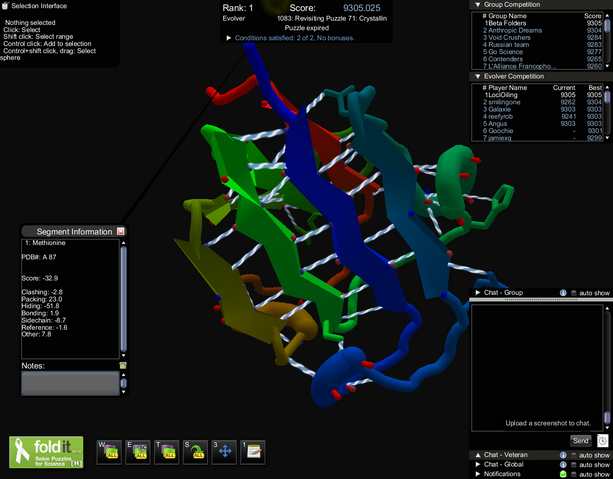Click inside the Notes text box
This screenshot has height=479, width=613.
(70, 383)
